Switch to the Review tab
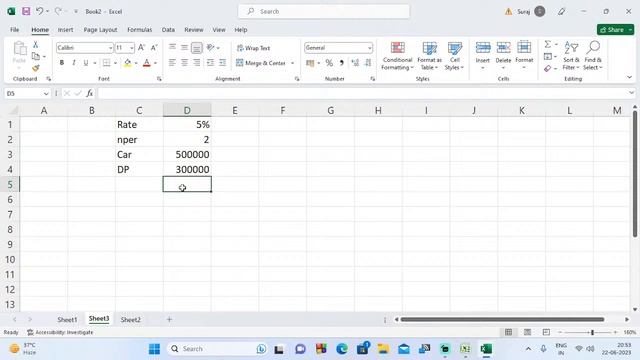This screenshot has height=360, width=640. tap(193, 30)
